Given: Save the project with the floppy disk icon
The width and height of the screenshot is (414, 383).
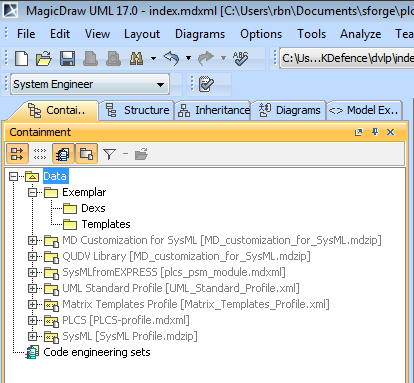Looking at the screenshot, I should click(x=67, y=58).
